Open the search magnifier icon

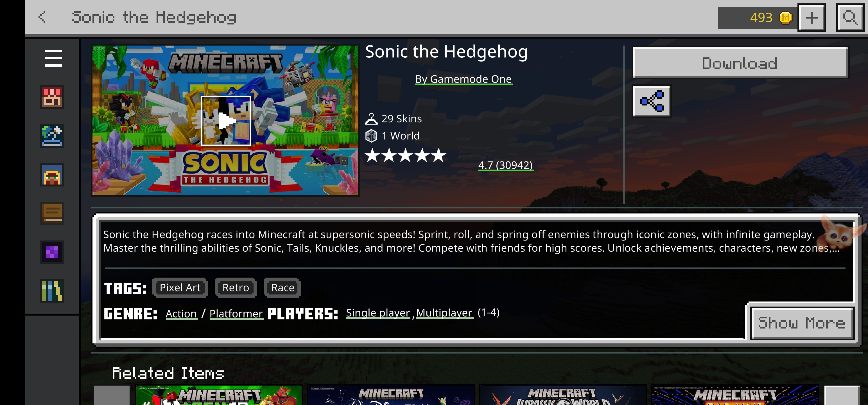coord(850,17)
